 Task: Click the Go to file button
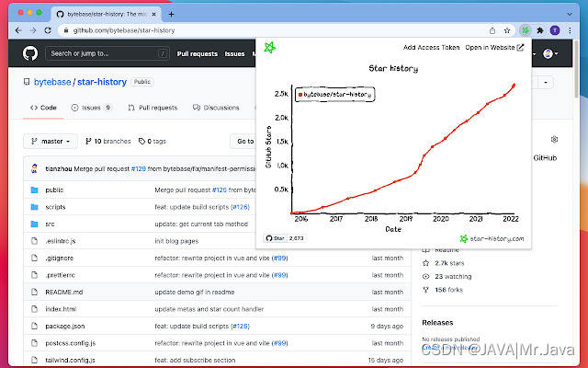point(243,141)
